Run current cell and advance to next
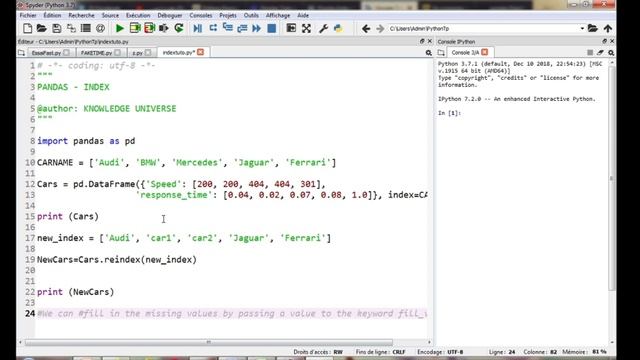Image resolution: width=640 pixels, height=360 pixels. (149, 29)
